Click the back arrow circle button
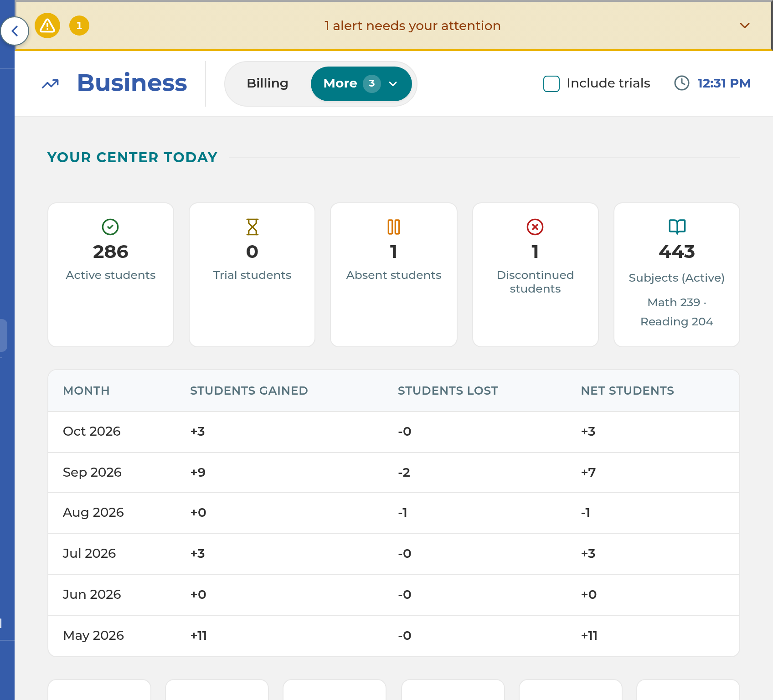The height and width of the screenshot is (700, 773). 15,31
